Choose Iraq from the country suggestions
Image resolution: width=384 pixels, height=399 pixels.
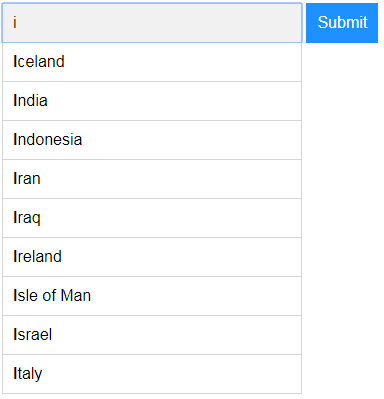point(152,218)
